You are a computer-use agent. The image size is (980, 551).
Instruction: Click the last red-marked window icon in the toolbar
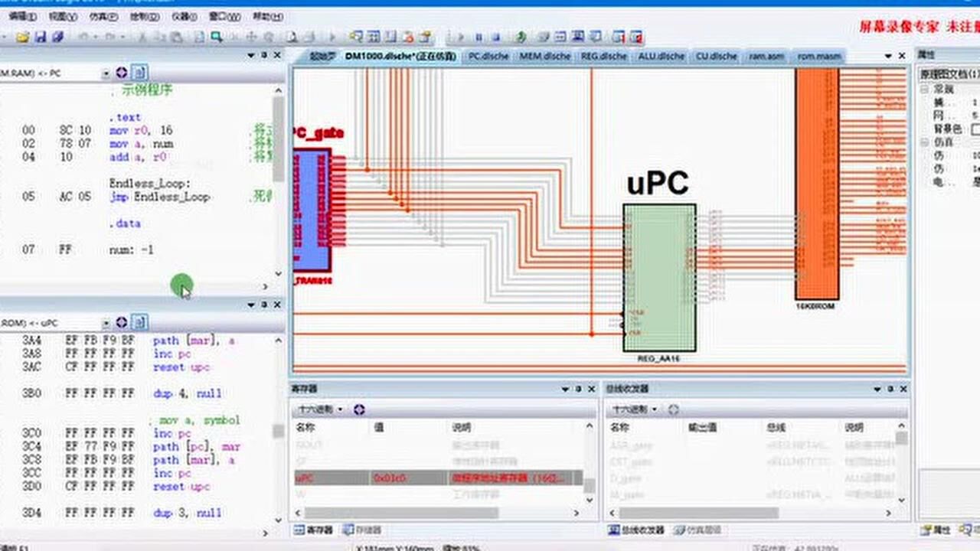click(635, 37)
